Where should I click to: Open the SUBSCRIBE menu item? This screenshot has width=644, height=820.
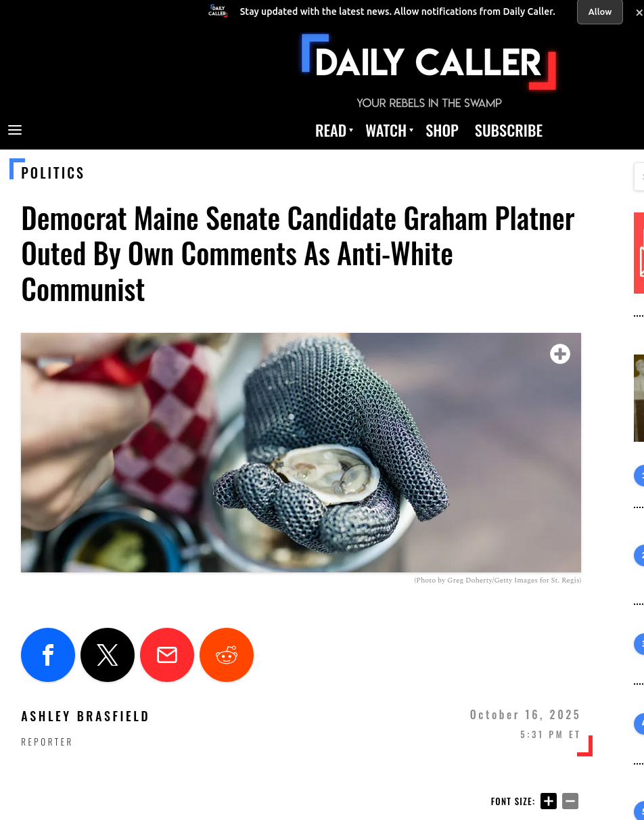tap(509, 131)
